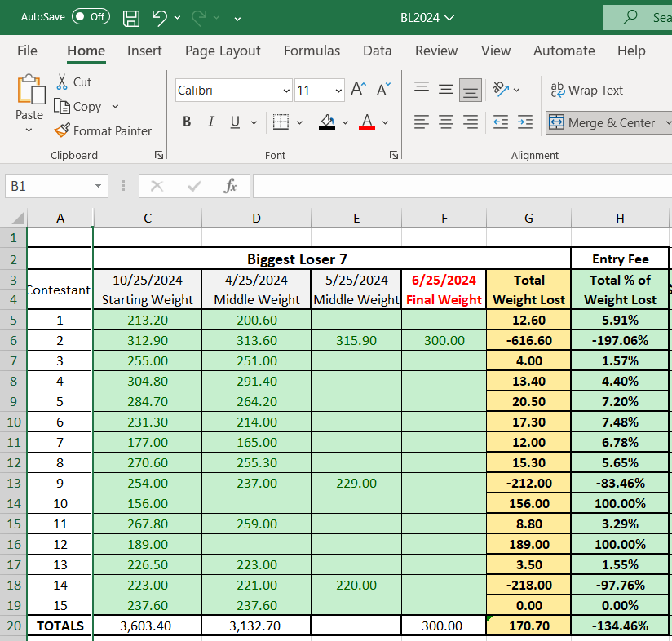This screenshot has height=641, width=672.
Task: Click the Copy icon
Action: (64, 106)
